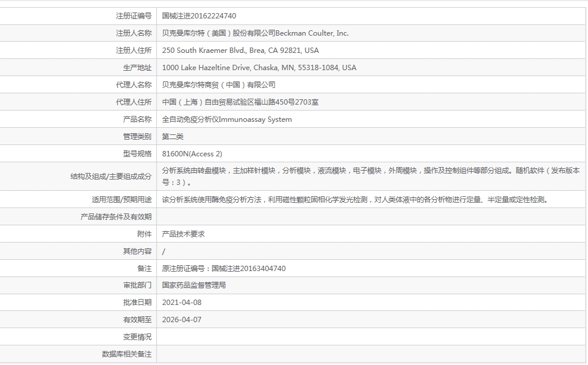Select remark 原注册证编号：国械注进20163404740
The height and width of the screenshot is (365, 588).
224,269
